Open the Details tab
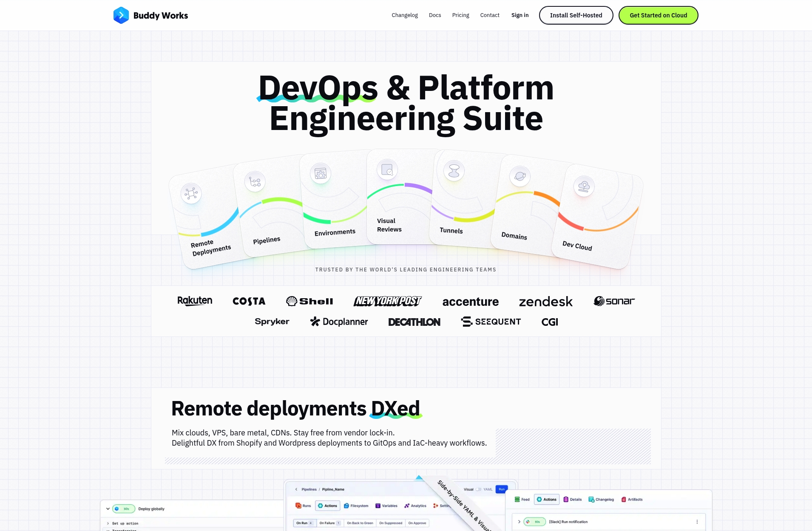The height and width of the screenshot is (531, 812). (573, 500)
